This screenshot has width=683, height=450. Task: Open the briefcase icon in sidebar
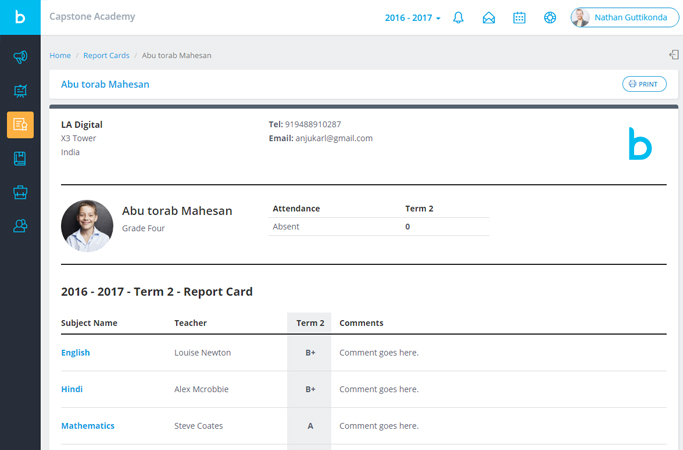point(20,192)
